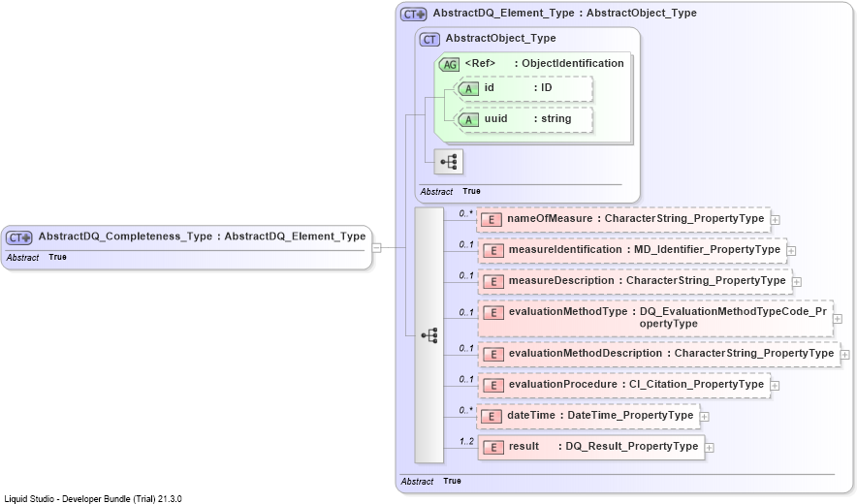Click the 1..2 cardinality of result
The width and height of the screenshot is (857, 504).
tap(466, 442)
